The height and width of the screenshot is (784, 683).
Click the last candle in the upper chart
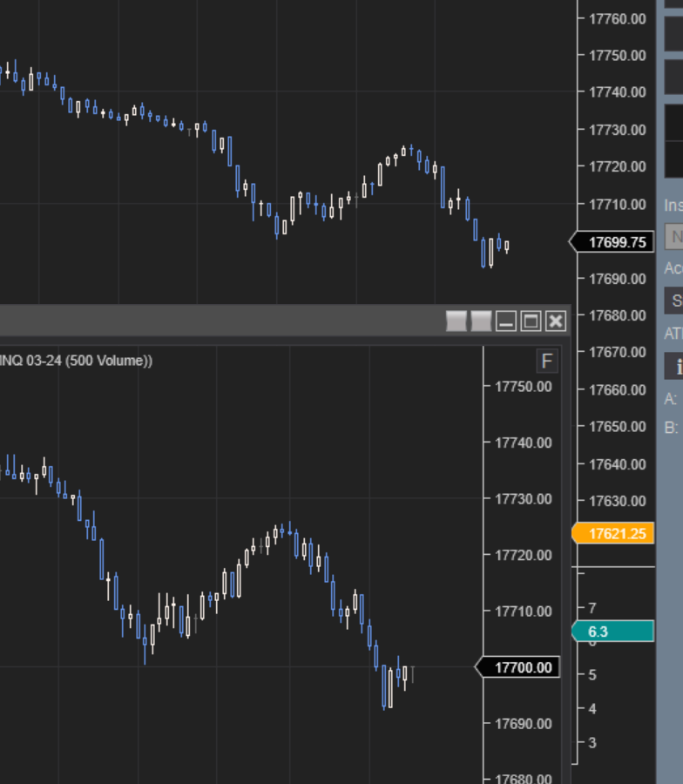[x=506, y=247]
